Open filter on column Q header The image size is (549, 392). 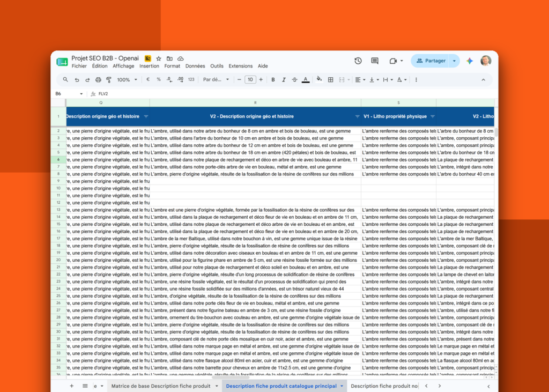click(x=146, y=117)
